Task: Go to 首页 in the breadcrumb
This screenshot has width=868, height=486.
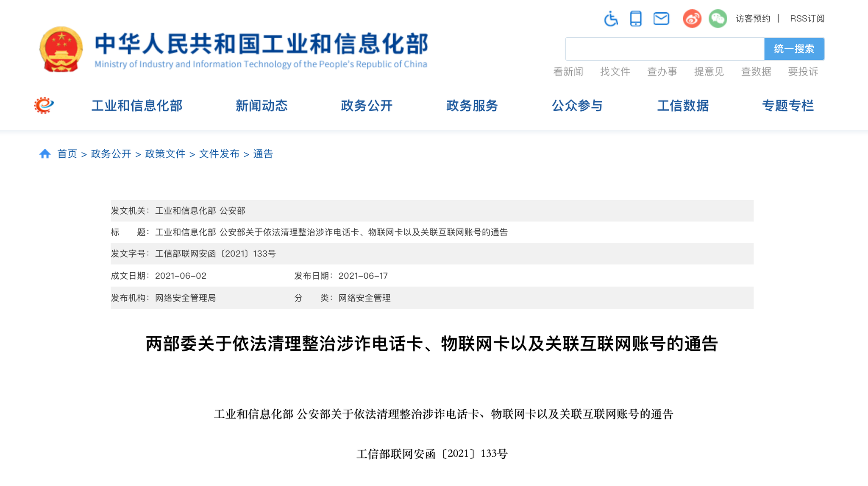Action: click(67, 154)
